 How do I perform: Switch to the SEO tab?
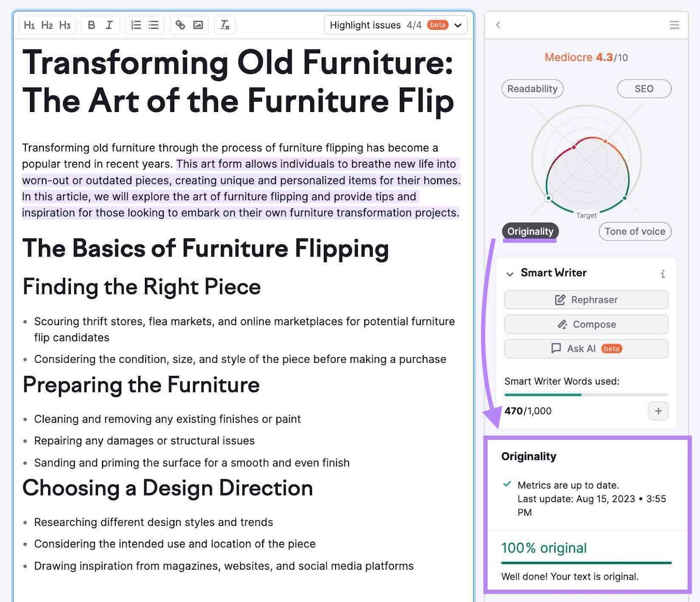click(644, 89)
